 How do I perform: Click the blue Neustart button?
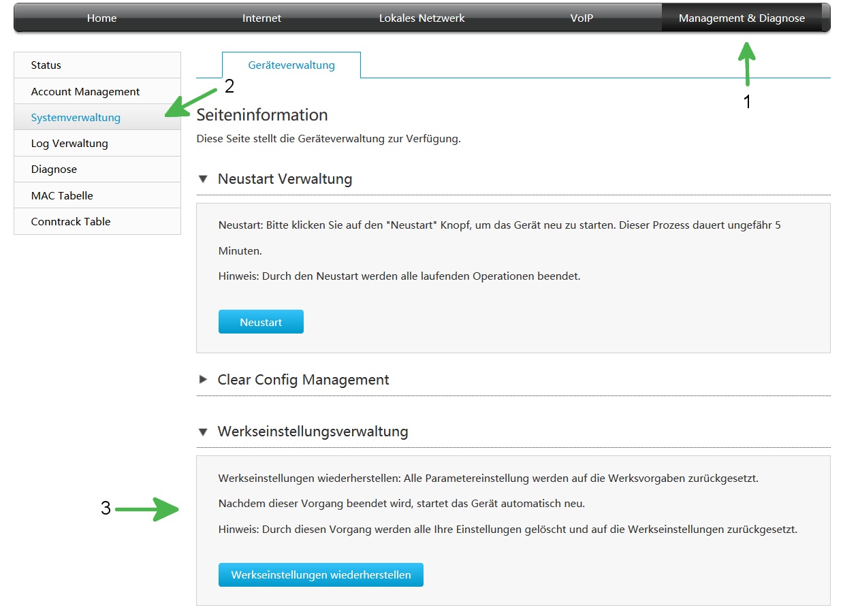point(261,322)
